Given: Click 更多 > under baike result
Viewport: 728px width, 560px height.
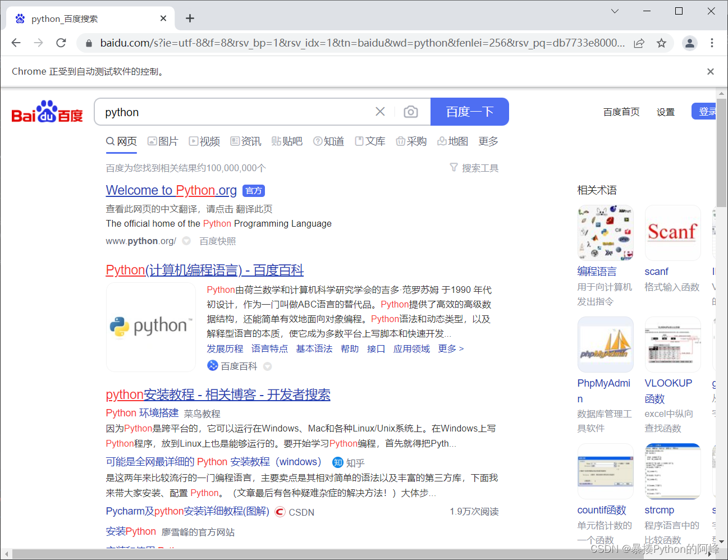Looking at the screenshot, I should pyautogui.click(x=451, y=348).
